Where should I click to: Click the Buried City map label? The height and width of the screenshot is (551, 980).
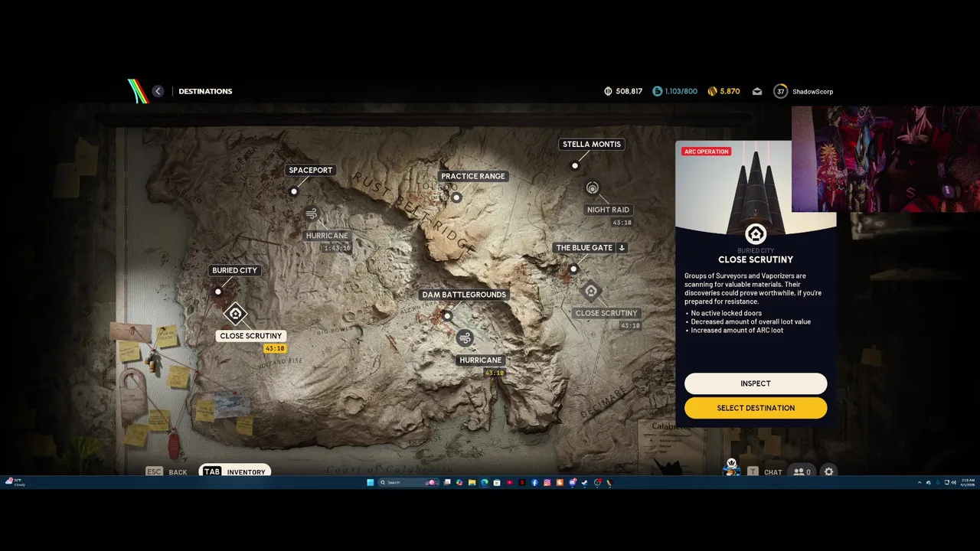[234, 270]
